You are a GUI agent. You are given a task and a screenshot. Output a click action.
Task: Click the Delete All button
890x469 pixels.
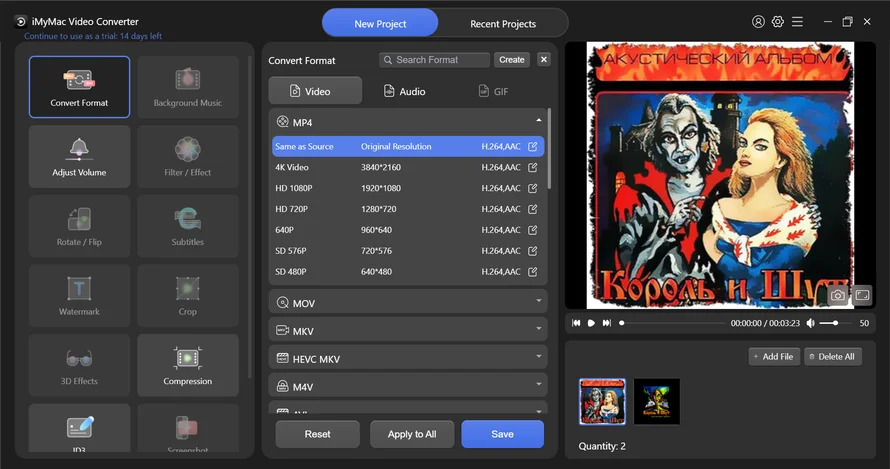pyautogui.click(x=833, y=357)
